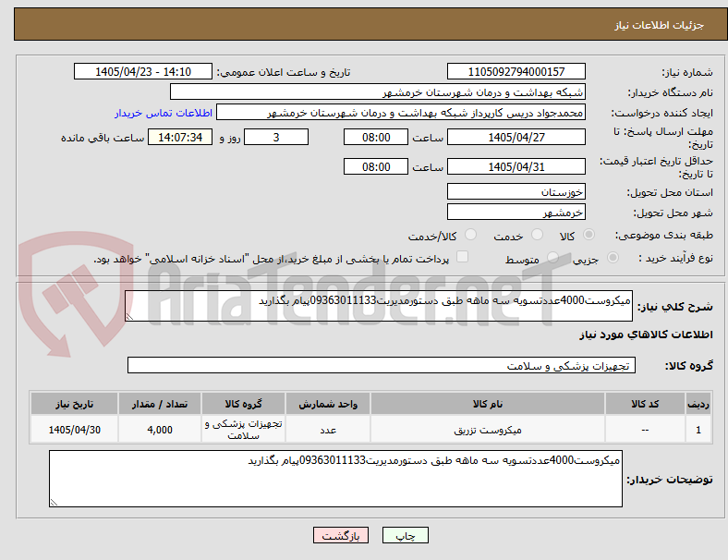Click the ردیف column header
This screenshot has width=728, height=560.
click(x=698, y=404)
